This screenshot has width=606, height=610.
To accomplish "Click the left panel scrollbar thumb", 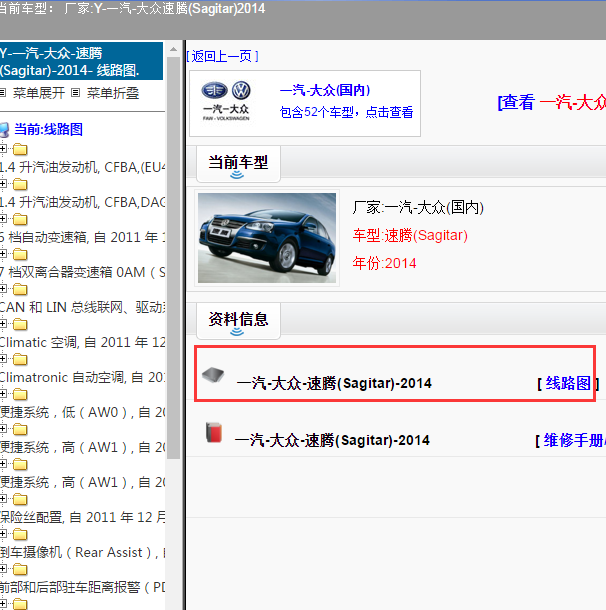I will (x=173, y=258).
